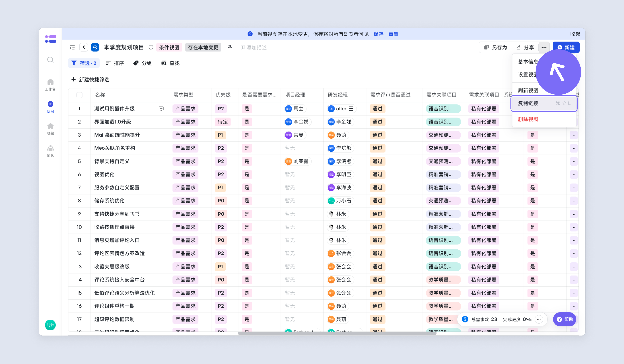Open 空间 in the sidebar
The width and height of the screenshot is (624, 364).
coord(50,107)
